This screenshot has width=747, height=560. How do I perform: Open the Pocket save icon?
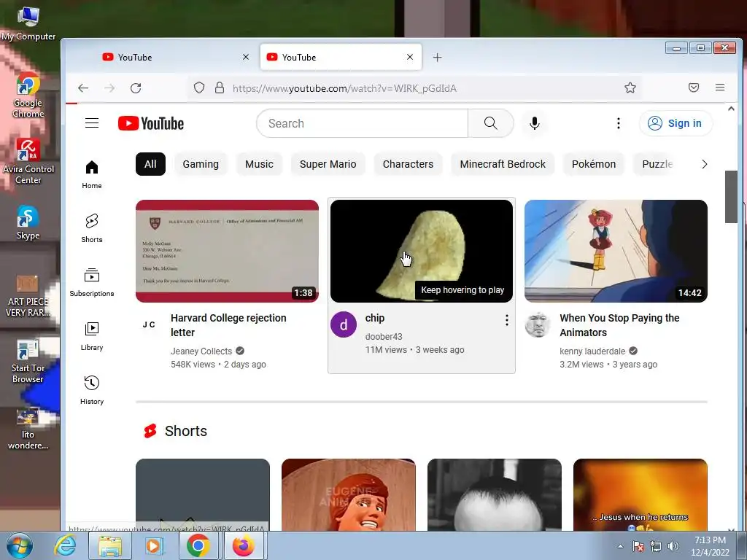pyautogui.click(x=694, y=87)
